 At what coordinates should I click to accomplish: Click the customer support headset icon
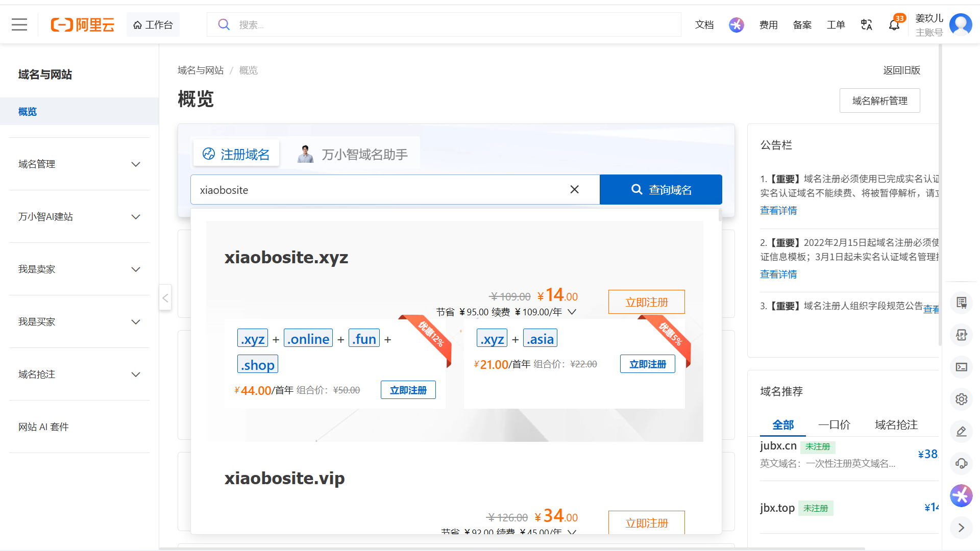[962, 463]
